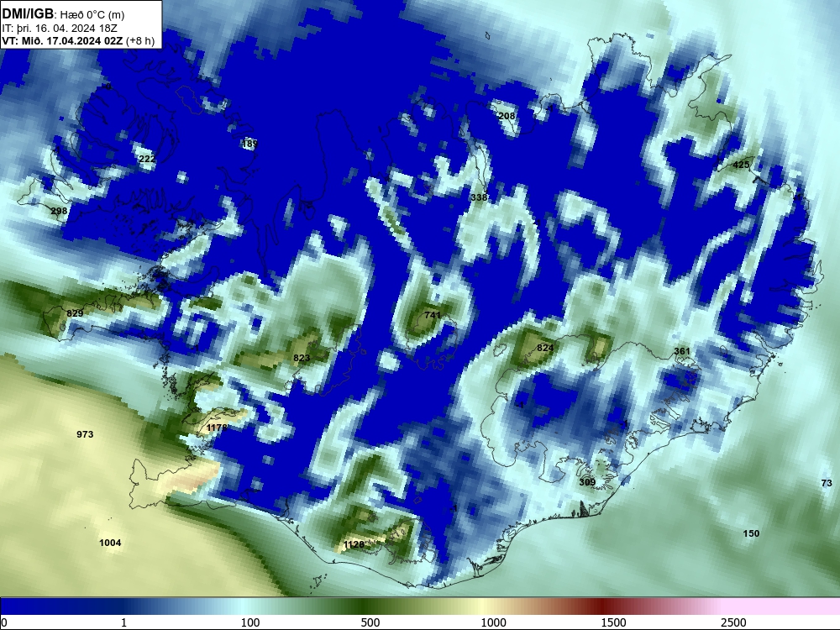Click the legend label 100
Image resolution: width=840 pixels, height=630 pixels.
click(x=250, y=622)
